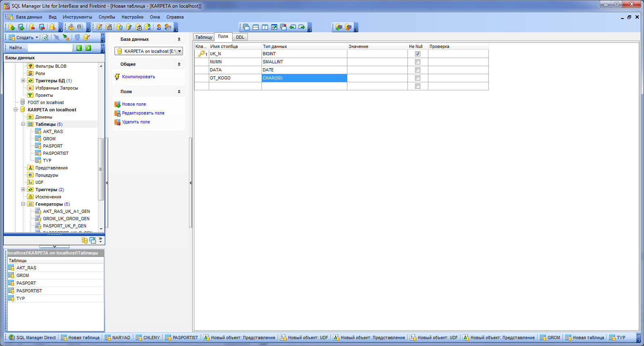Open the Database Registration Info icon

[52, 27]
